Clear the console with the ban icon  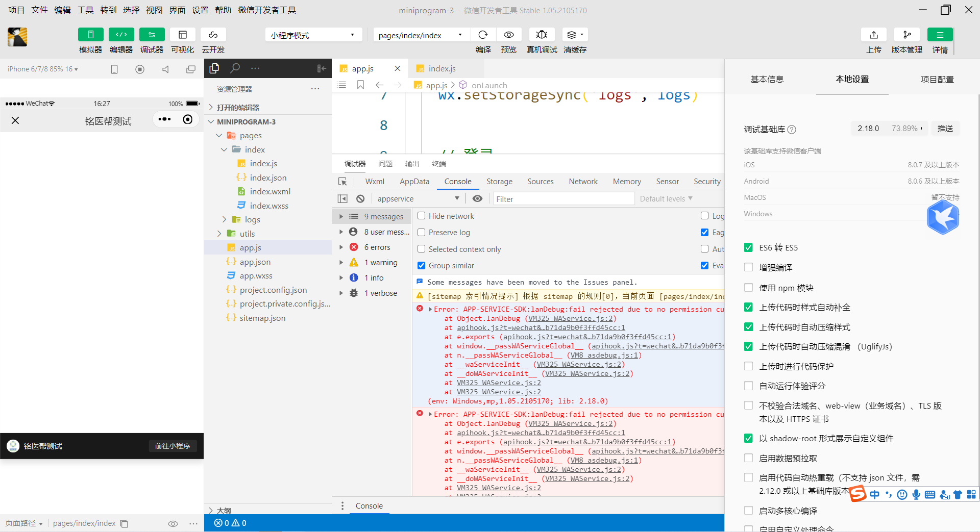(x=360, y=199)
